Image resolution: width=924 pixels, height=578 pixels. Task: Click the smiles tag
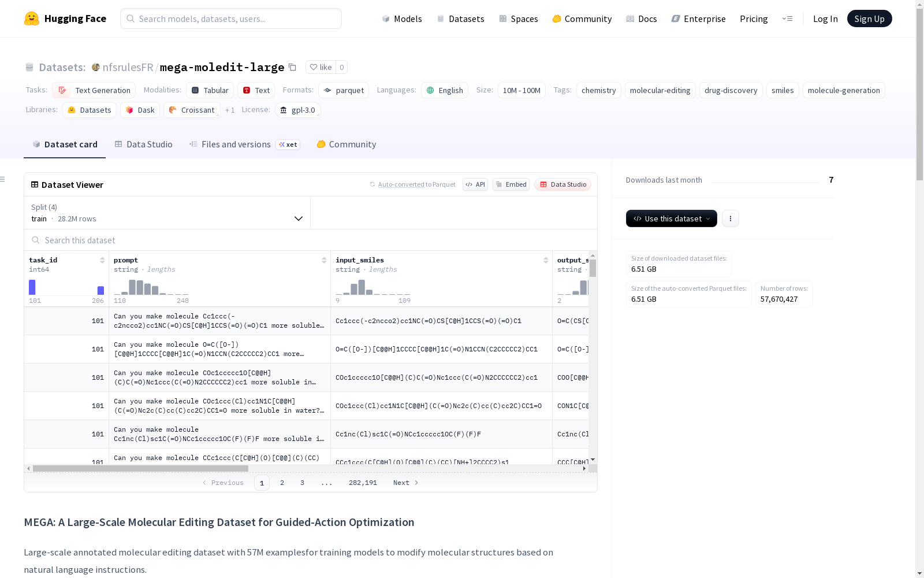(783, 90)
